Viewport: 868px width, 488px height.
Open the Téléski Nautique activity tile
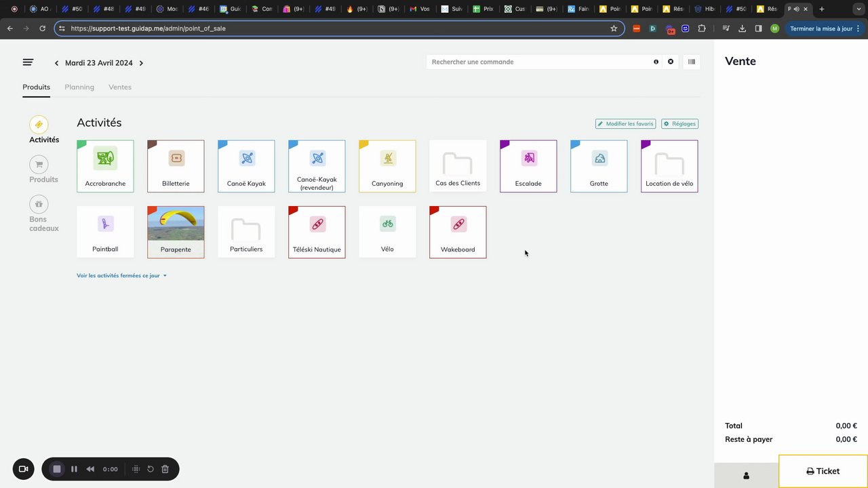pyautogui.click(x=317, y=232)
